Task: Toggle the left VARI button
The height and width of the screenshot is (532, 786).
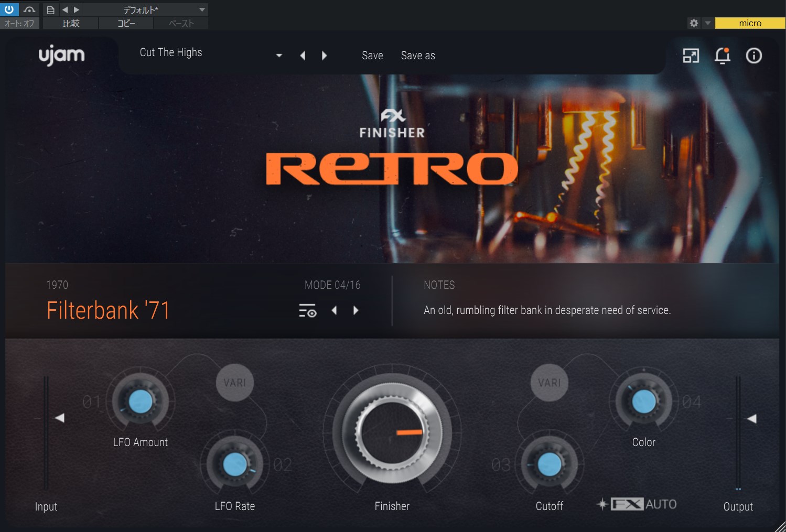Action: click(234, 383)
